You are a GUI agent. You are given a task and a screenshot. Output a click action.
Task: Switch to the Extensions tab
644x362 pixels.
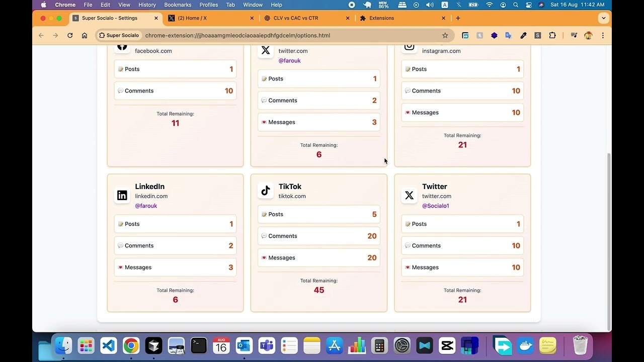403,18
